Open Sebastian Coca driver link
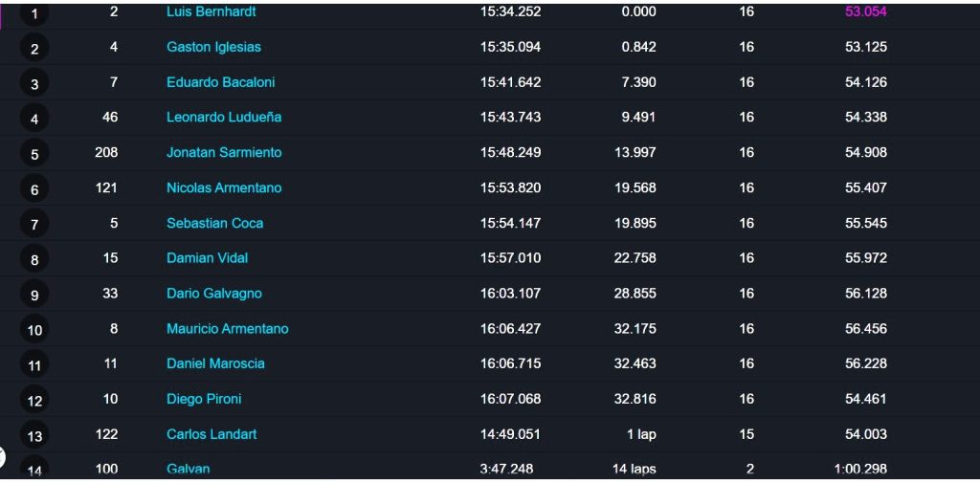Screen dimensions: 980x483 (x=214, y=223)
